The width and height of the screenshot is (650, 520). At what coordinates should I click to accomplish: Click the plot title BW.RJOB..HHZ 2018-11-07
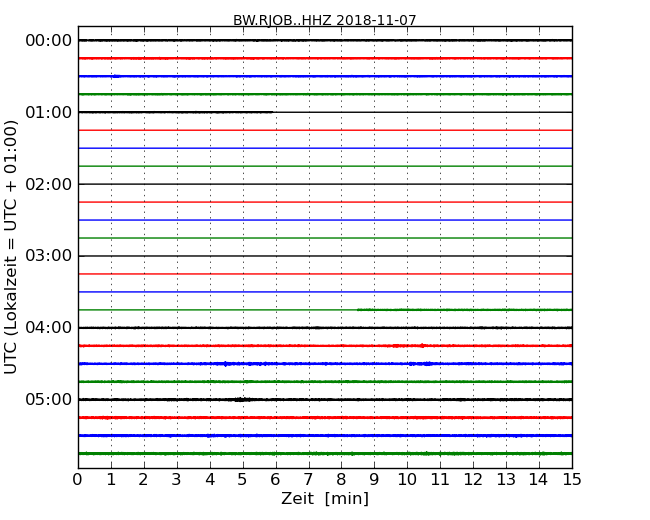(x=325, y=20)
